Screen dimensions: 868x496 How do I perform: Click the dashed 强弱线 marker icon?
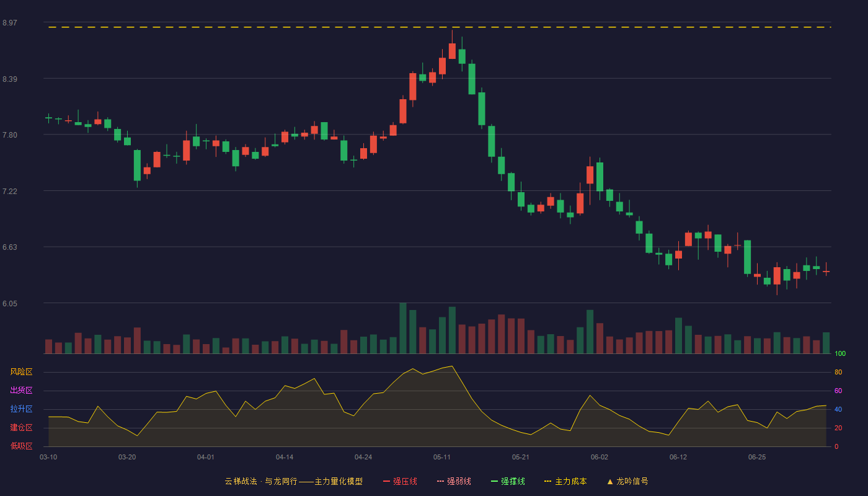440,481
